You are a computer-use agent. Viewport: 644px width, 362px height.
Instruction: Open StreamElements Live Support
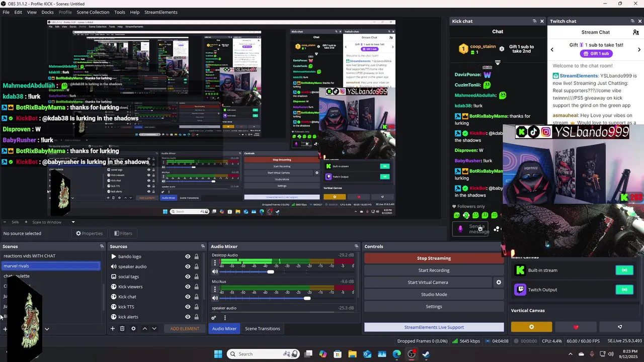(x=434, y=327)
